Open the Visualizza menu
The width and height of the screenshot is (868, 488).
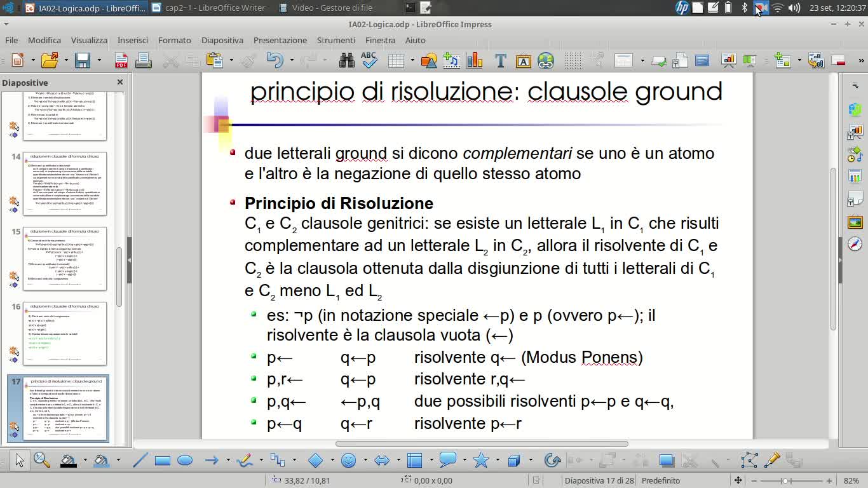click(89, 40)
